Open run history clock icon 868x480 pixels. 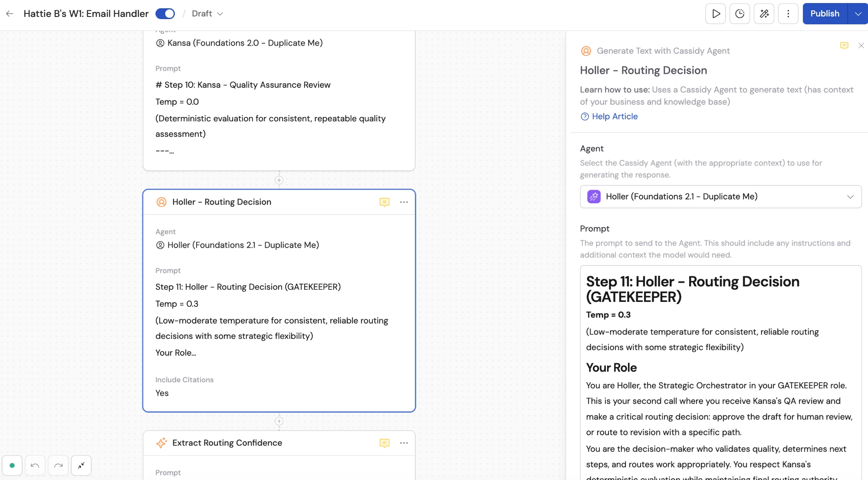[x=740, y=13]
